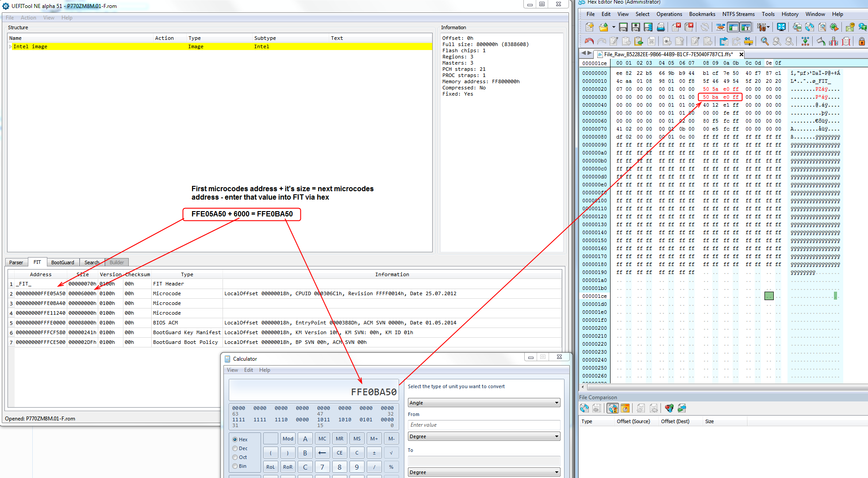Click the Go To offset icon with green arrow
868x478 pixels.
coord(805,41)
